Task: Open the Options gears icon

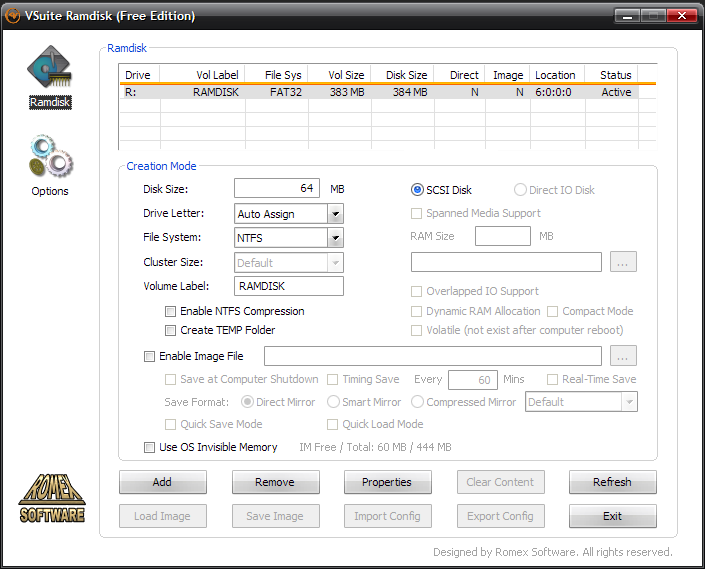Action: pyautogui.click(x=50, y=156)
